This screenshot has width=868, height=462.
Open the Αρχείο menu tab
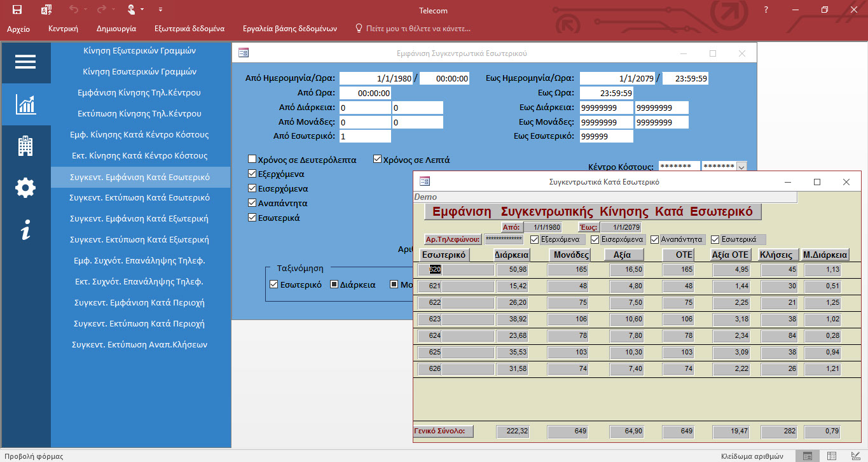18,29
